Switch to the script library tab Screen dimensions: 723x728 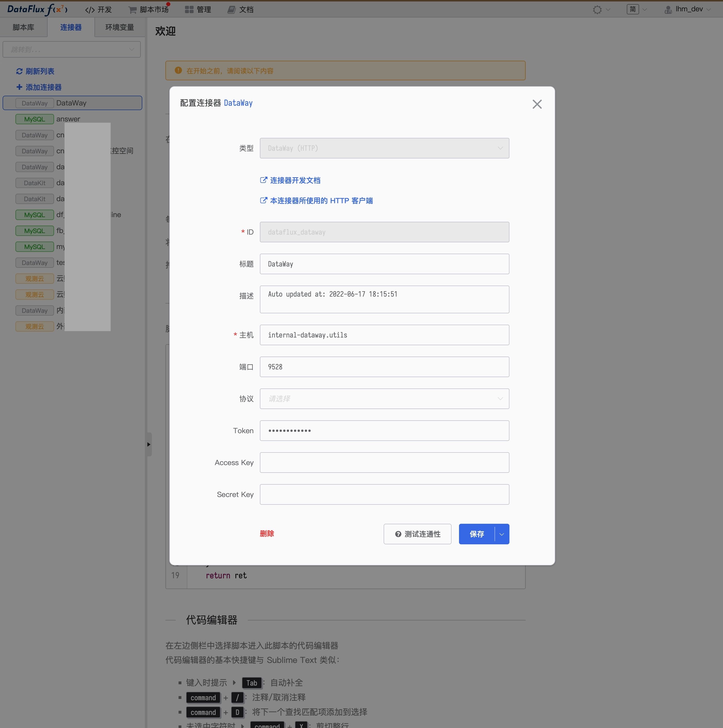[x=23, y=27]
